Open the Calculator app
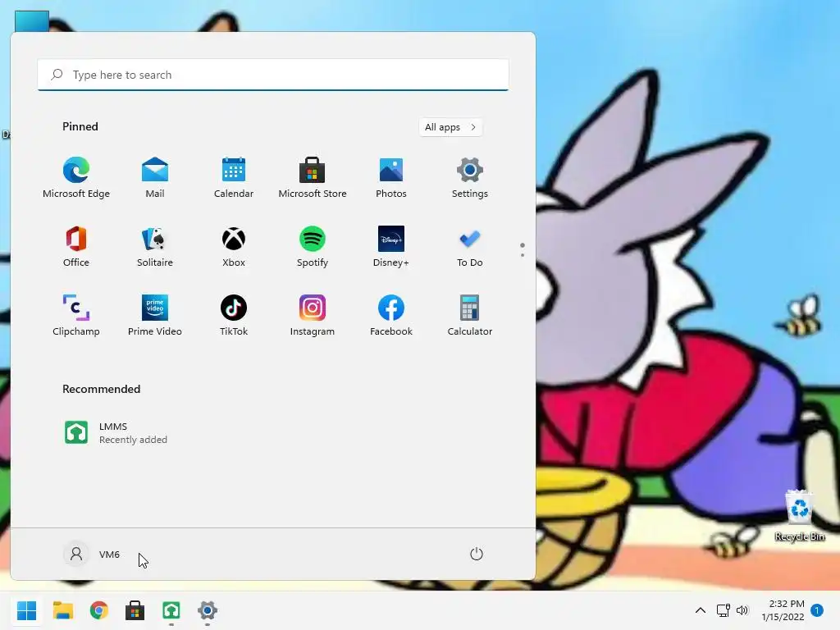The height and width of the screenshot is (630, 840). [470, 316]
